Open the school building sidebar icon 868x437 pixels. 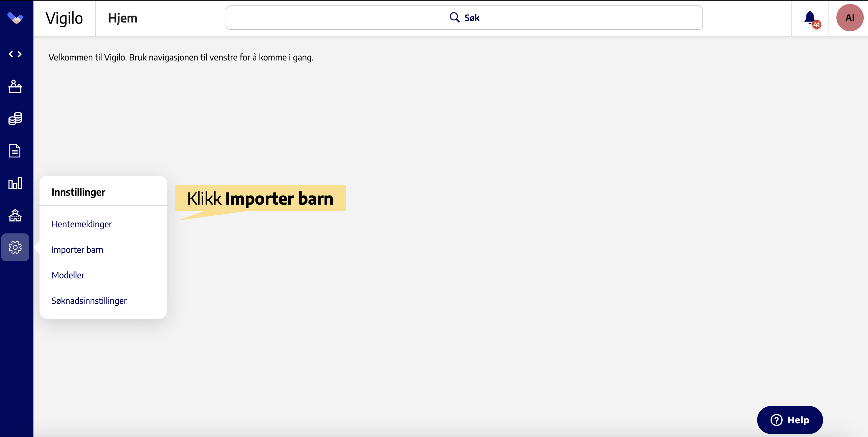tap(15, 215)
